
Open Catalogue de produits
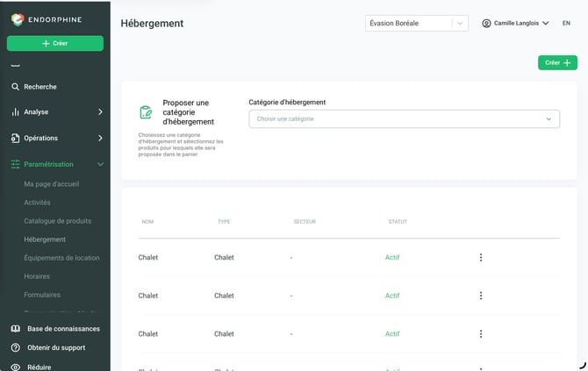(57, 221)
